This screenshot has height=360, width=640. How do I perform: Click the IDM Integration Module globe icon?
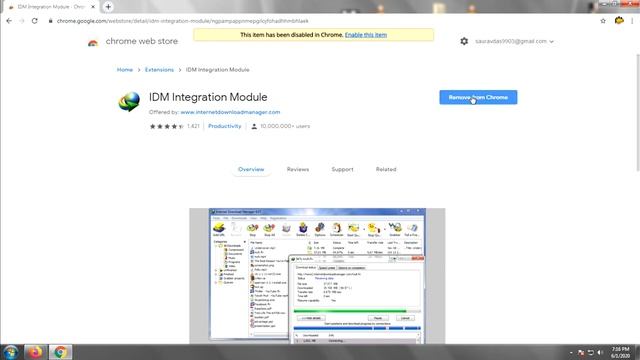tap(129, 102)
